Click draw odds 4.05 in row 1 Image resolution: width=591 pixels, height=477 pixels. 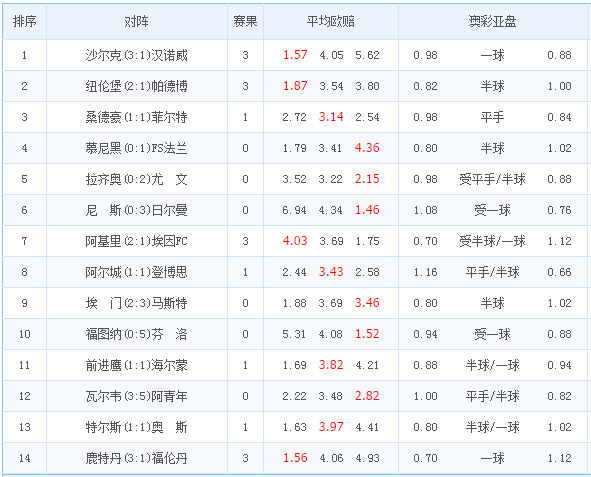(331, 55)
